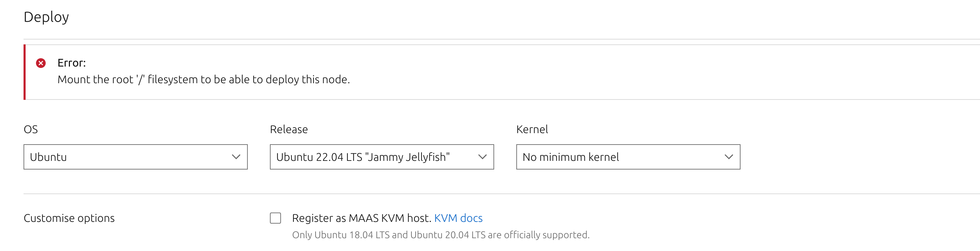Click the Deploy heading
The width and height of the screenshot is (980, 251).
pos(46,17)
